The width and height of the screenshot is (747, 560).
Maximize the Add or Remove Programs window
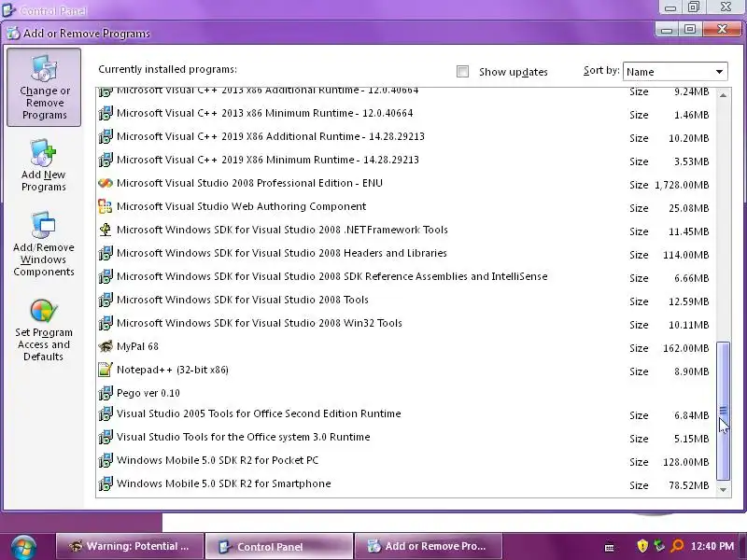click(690, 30)
